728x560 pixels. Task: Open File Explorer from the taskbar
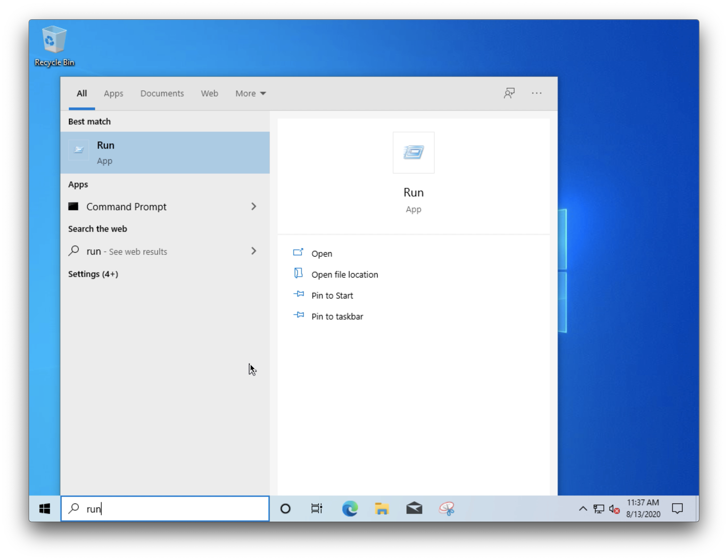tap(382, 509)
